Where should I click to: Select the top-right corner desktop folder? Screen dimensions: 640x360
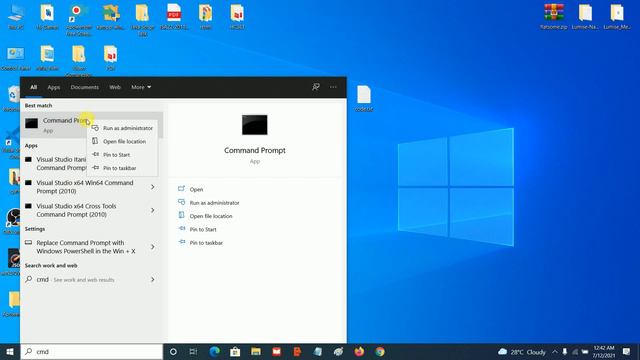click(617, 17)
